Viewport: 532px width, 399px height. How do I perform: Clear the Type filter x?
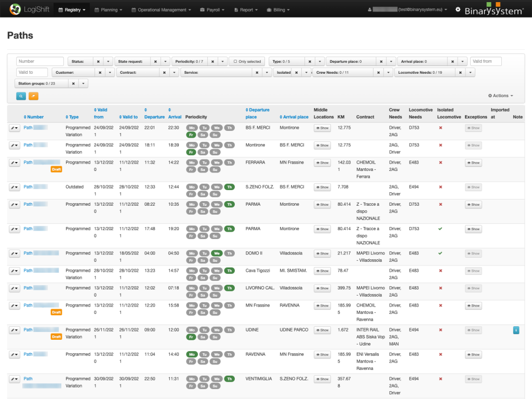click(x=310, y=61)
